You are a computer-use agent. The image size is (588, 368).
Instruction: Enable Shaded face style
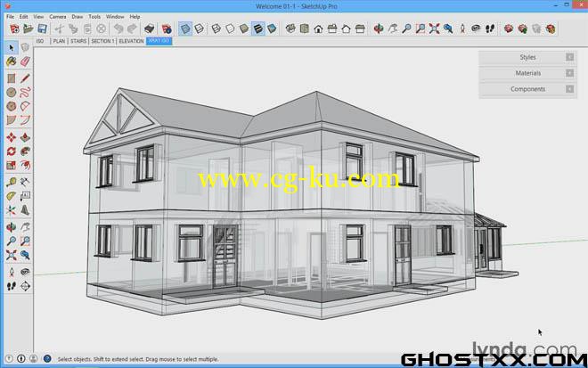(244, 29)
